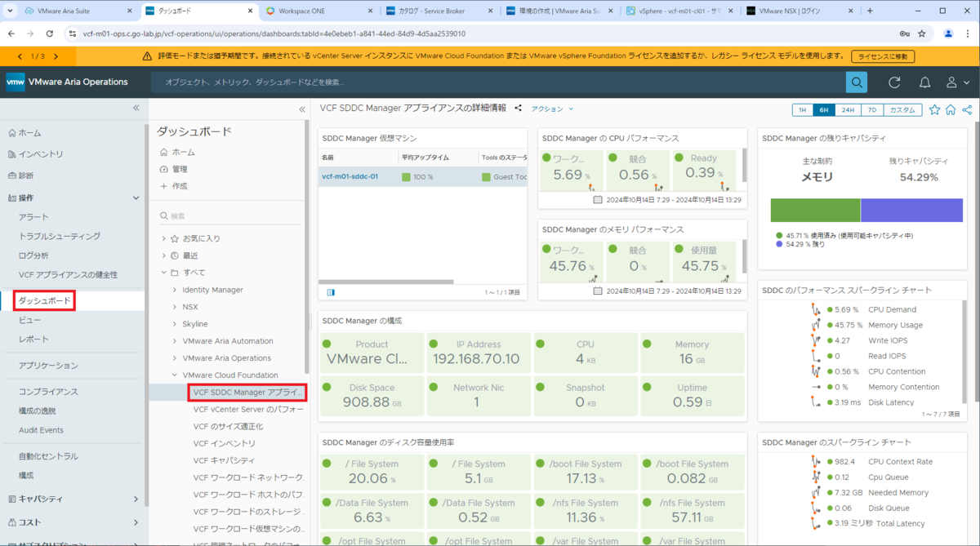This screenshot has width=980, height=546.
Task: Collapse VMware Cloud Foundation folder
Action: [x=175, y=375]
